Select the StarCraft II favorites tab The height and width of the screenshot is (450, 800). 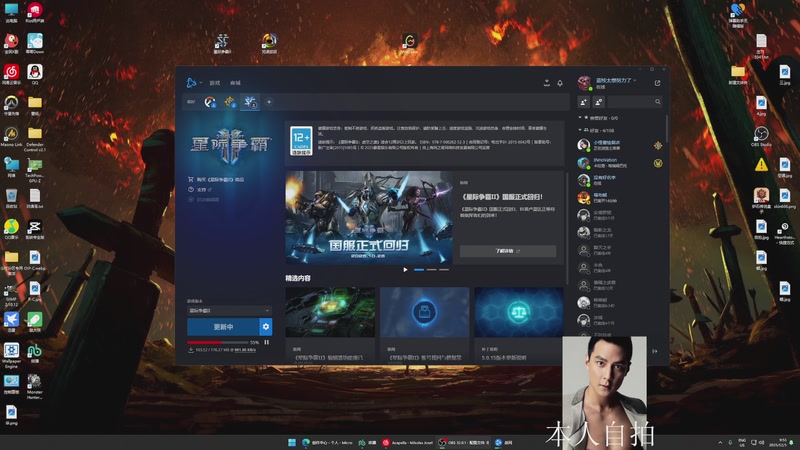[x=250, y=102]
